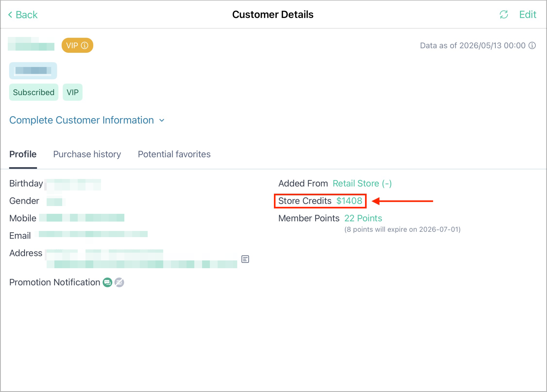Switch to the Purchase history tab
Image resolution: width=547 pixels, height=392 pixels.
87,154
